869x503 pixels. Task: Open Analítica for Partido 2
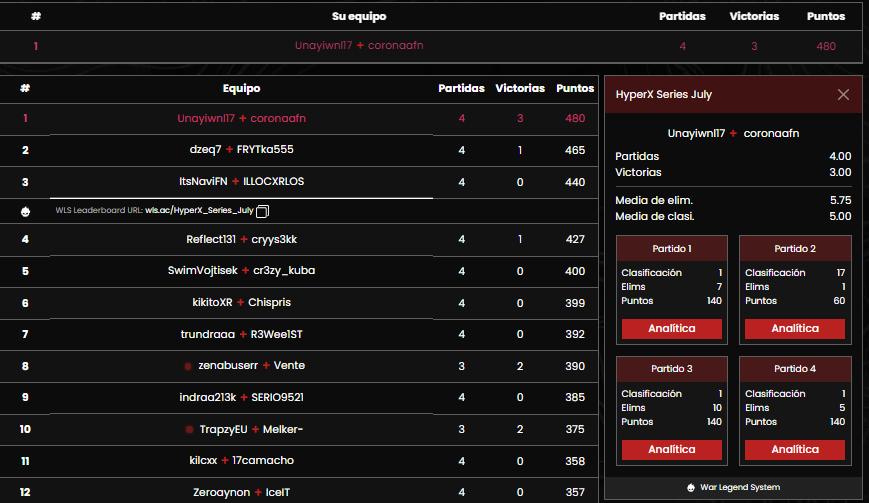point(795,329)
